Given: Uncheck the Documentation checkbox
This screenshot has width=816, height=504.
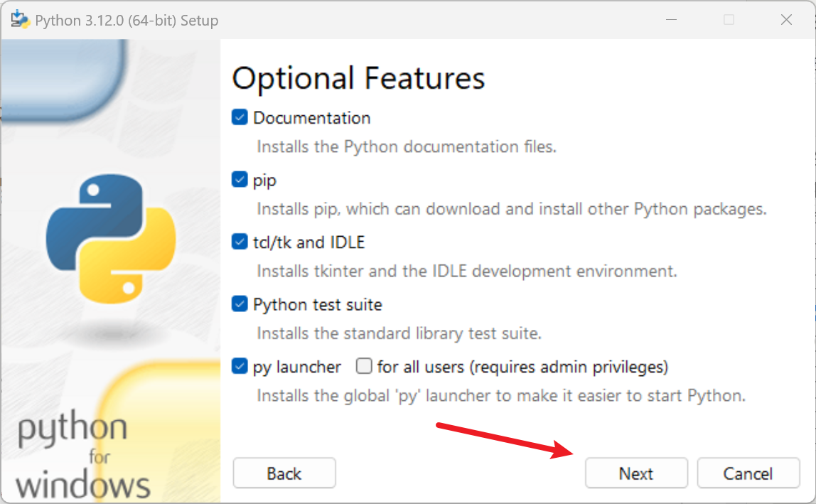Looking at the screenshot, I should point(240,118).
